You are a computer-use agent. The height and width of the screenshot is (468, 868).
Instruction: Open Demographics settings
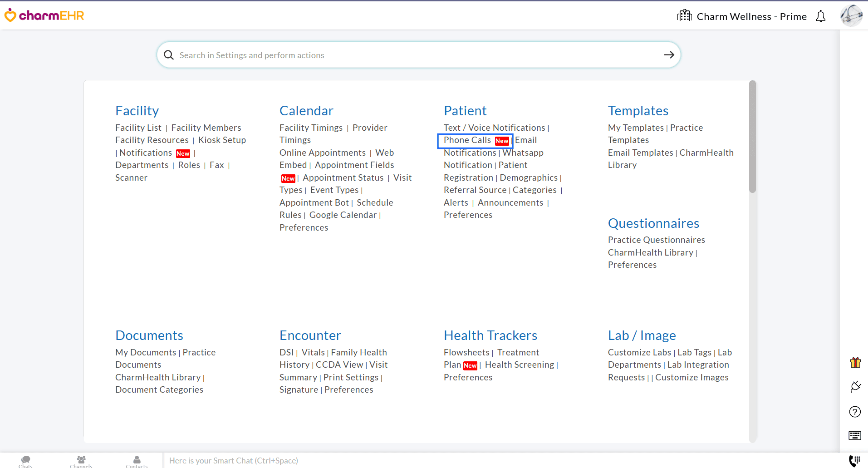529,177
